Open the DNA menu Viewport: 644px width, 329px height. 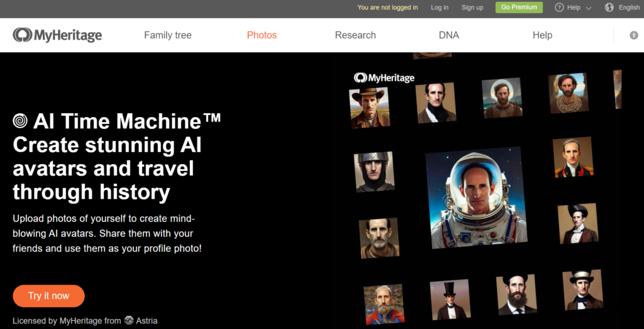pyautogui.click(x=449, y=35)
